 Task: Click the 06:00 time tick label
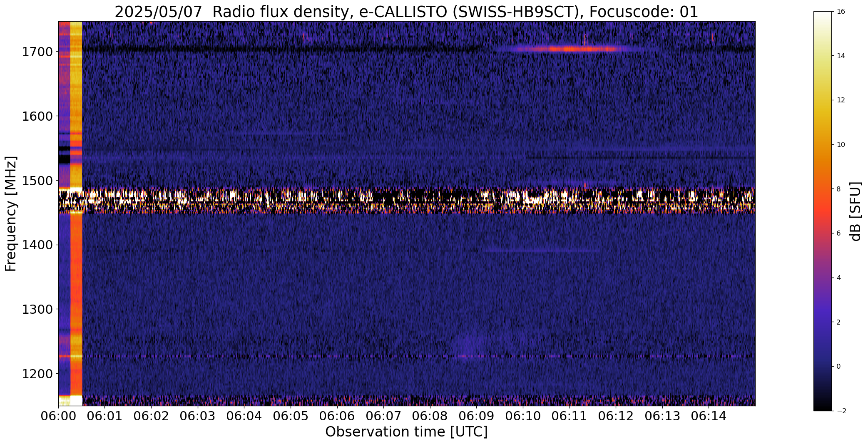(x=58, y=416)
